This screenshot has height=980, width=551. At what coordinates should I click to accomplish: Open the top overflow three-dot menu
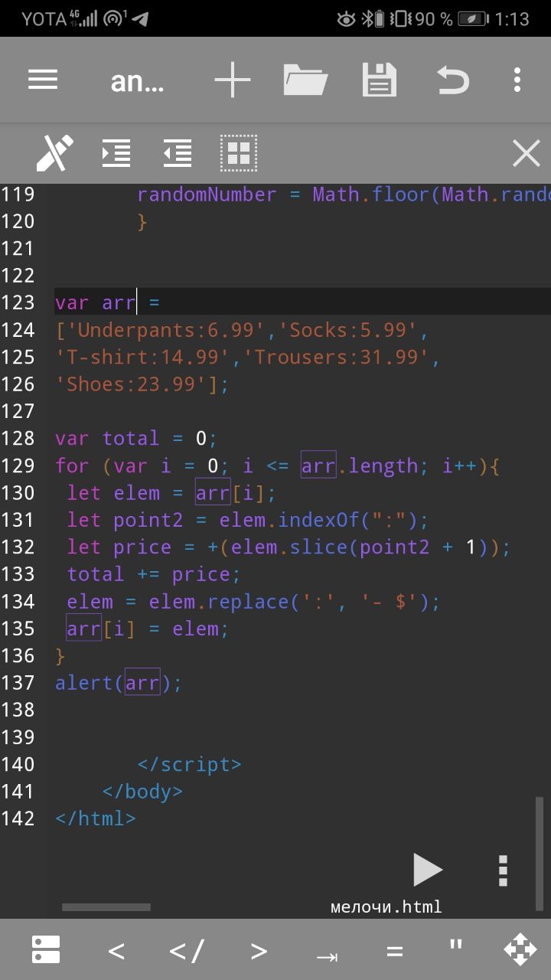[x=517, y=80]
